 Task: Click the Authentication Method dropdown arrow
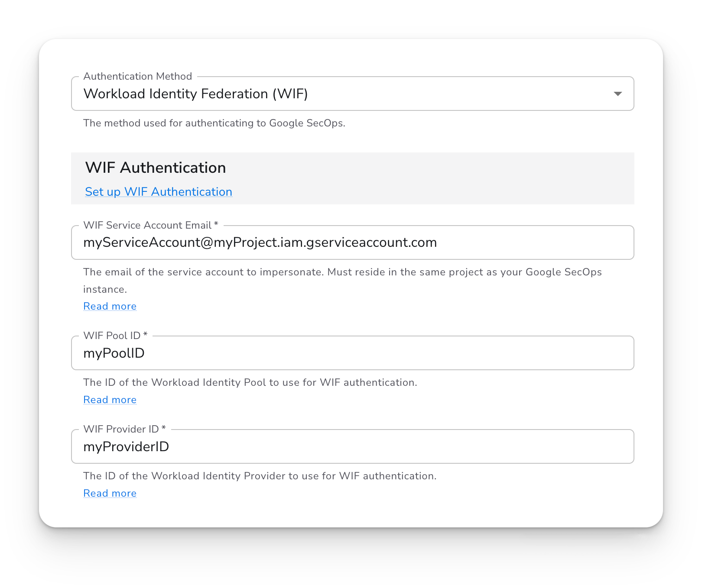617,94
